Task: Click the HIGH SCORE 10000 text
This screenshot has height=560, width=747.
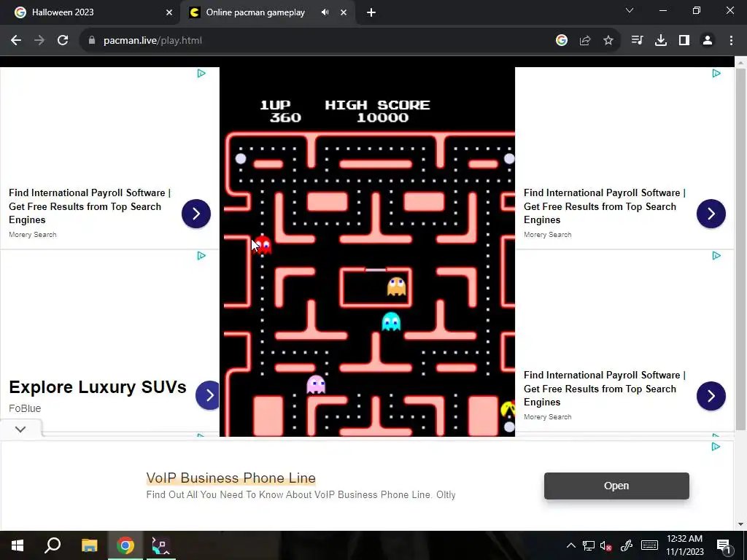Action: click(x=378, y=111)
